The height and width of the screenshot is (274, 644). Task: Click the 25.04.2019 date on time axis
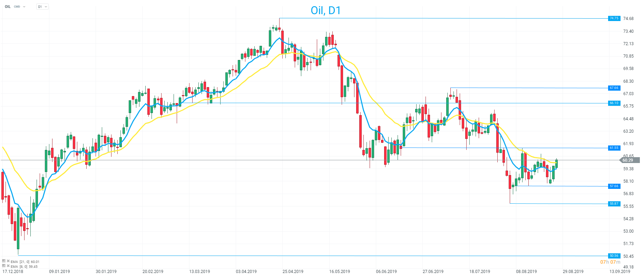pos(293,272)
